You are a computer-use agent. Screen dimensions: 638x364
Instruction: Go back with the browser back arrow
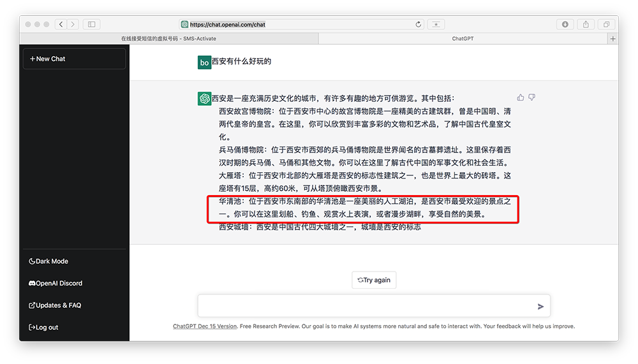(61, 24)
